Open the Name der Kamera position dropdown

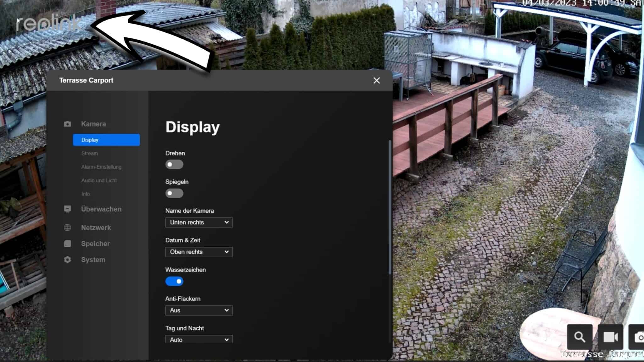[x=199, y=222]
